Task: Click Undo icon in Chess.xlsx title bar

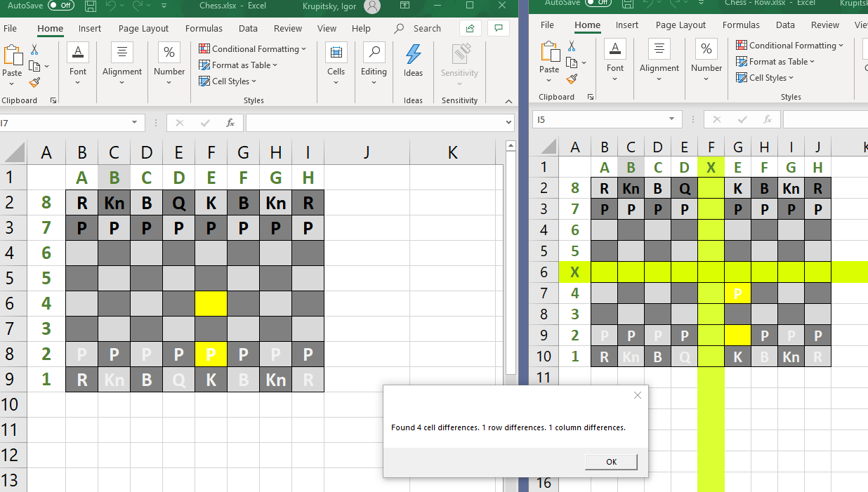Action: (x=110, y=6)
